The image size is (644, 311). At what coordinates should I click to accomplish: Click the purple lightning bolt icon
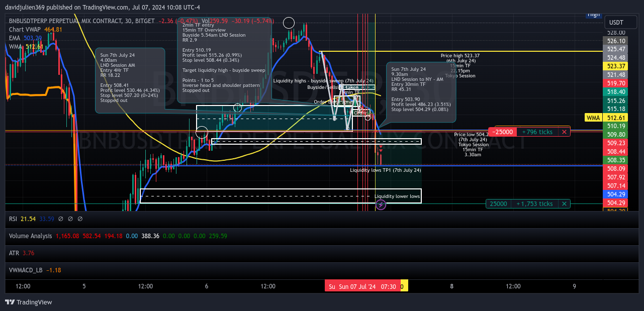coord(381,204)
